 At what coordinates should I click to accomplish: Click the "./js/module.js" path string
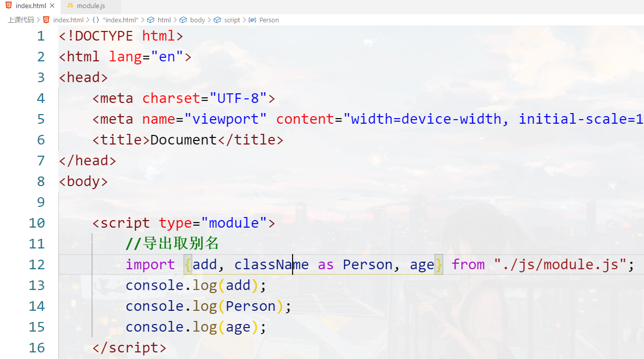[560, 265]
